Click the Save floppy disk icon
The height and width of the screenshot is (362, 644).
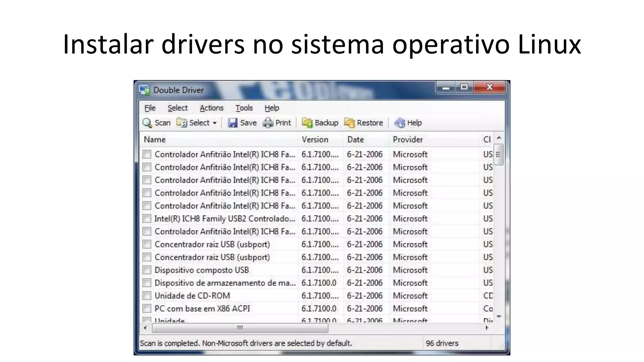232,123
